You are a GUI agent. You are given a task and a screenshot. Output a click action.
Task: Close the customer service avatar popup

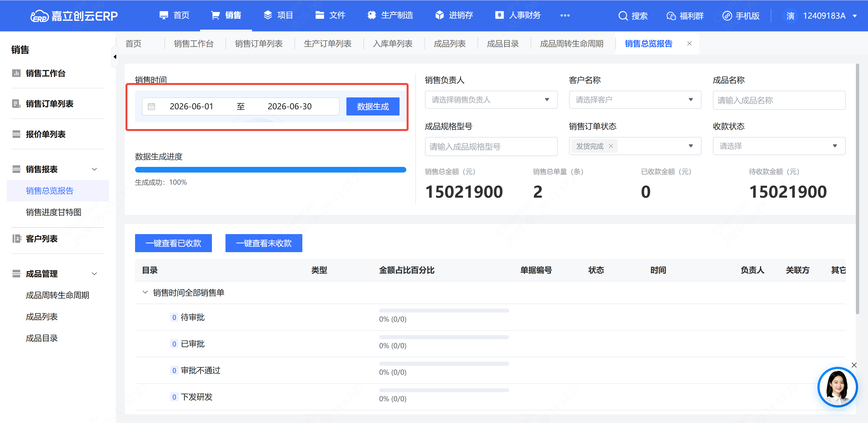[854, 365]
